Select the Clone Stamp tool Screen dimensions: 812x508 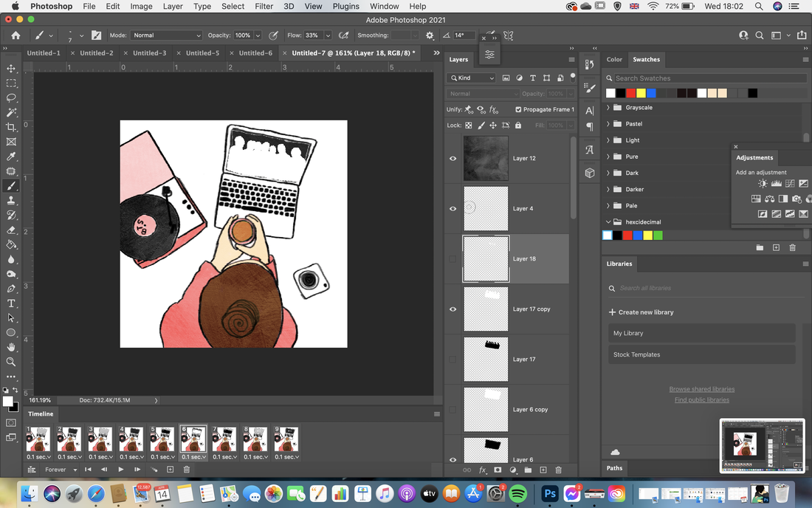point(11,200)
